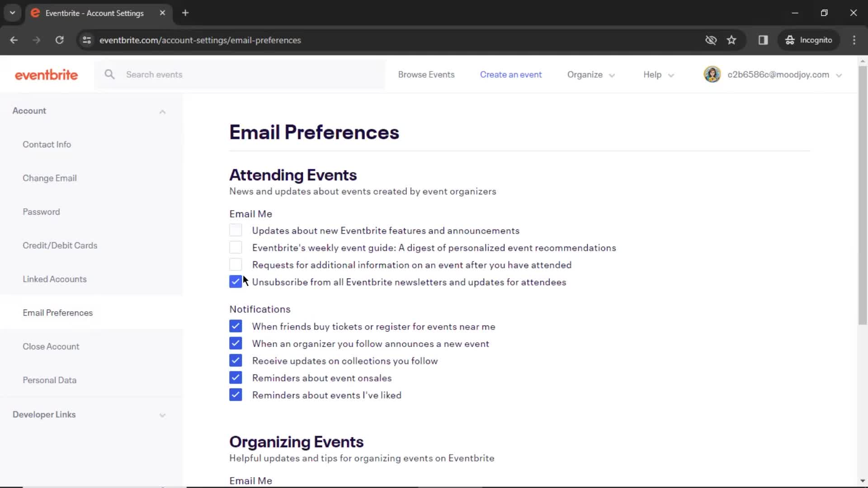Minimize the browser window

tap(795, 13)
